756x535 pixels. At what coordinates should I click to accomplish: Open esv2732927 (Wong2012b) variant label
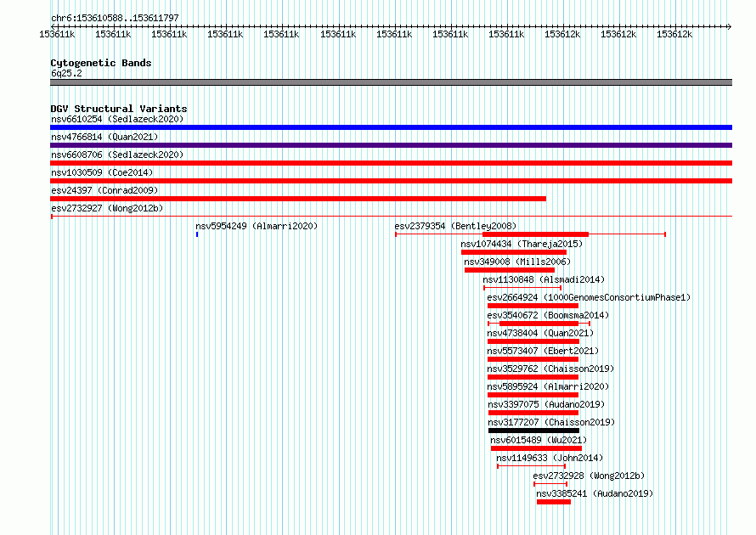click(107, 208)
